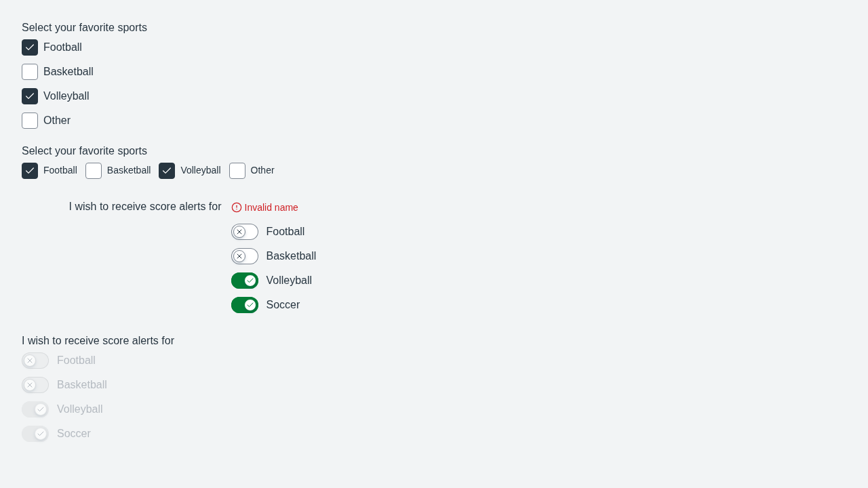Image resolution: width=868 pixels, height=488 pixels.
Task: Click the Soccer label beside green switch
Action: [x=283, y=305]
